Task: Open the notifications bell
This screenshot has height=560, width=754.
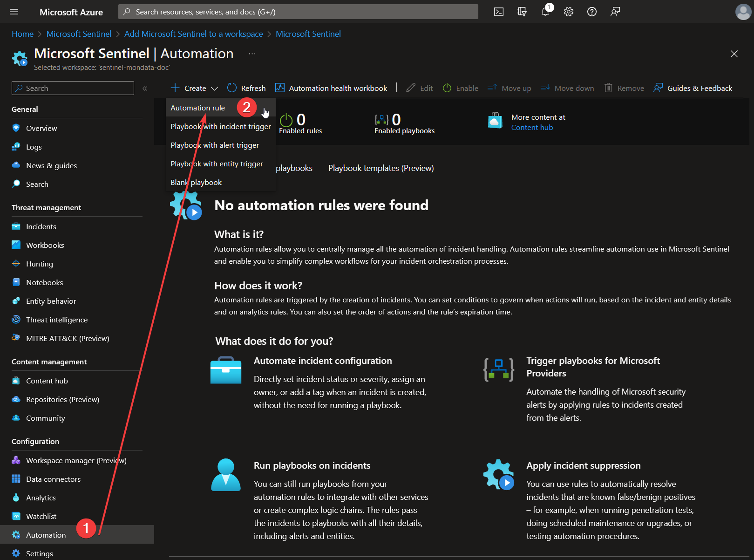Action: (545, 12)
